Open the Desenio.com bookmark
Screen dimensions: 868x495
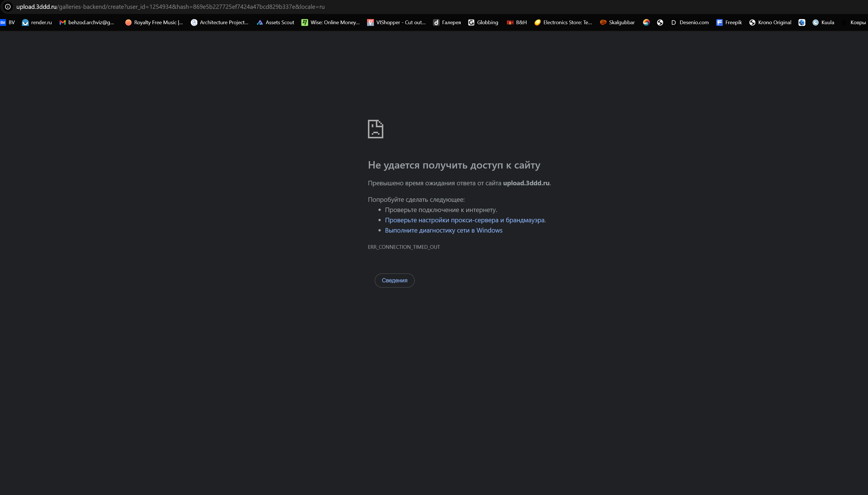pyautogui.click(x=690, y=22)
